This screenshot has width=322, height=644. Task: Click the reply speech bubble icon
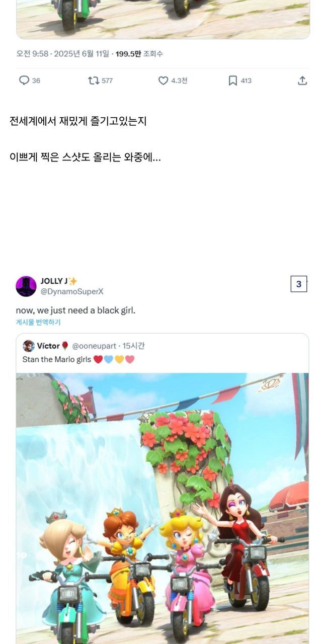[x=24, y=80]
